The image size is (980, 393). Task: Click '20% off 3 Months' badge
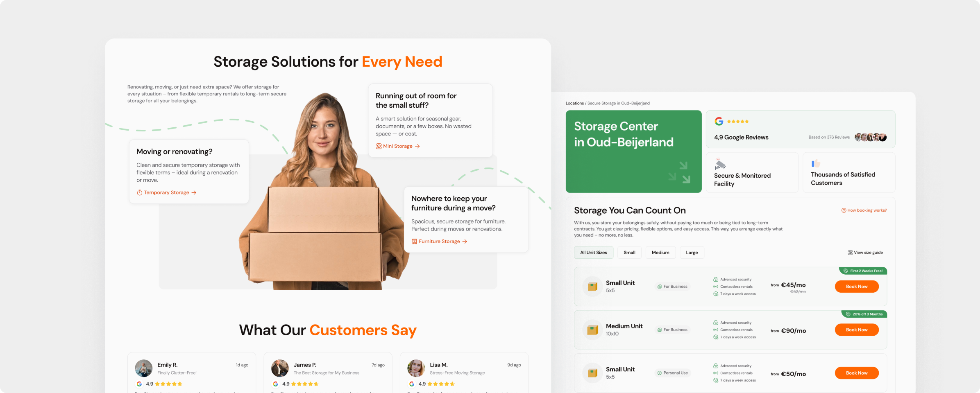[864, 314]
